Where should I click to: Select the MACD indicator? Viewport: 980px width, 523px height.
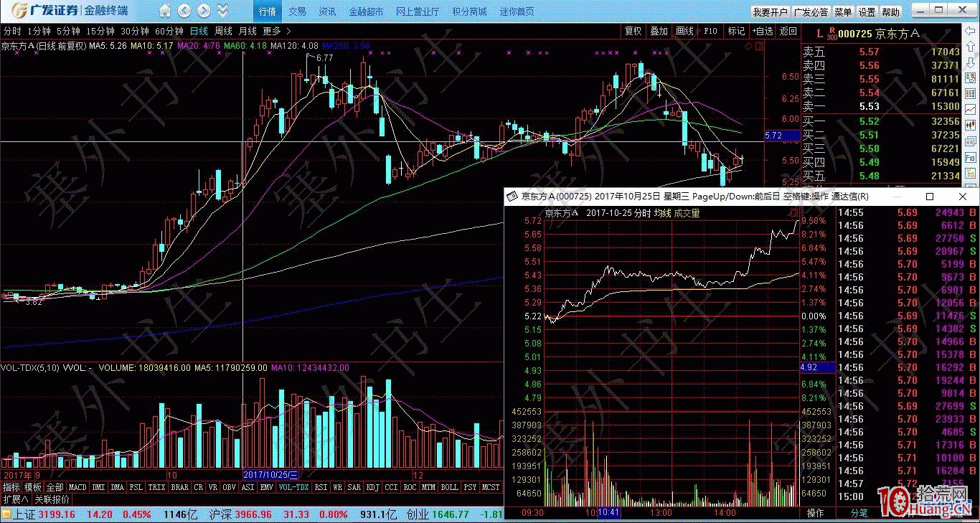coord(77,487)
